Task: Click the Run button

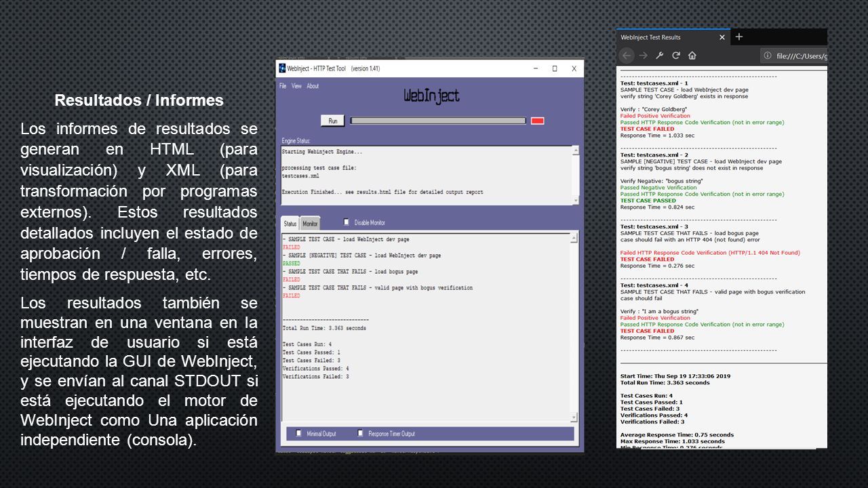Action: tap(332, 121)
